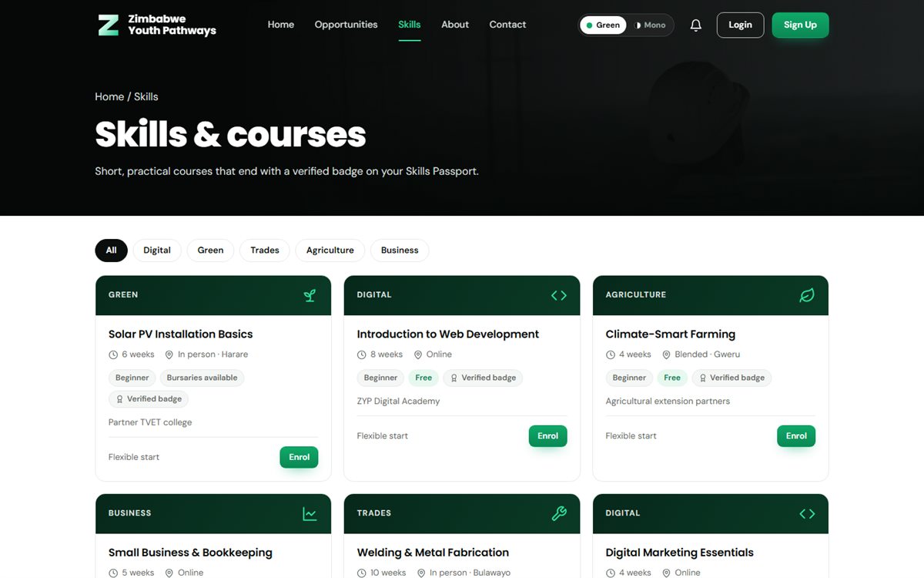Filter courses by Agriculture

pyautogui.click(x=330, y=250)
